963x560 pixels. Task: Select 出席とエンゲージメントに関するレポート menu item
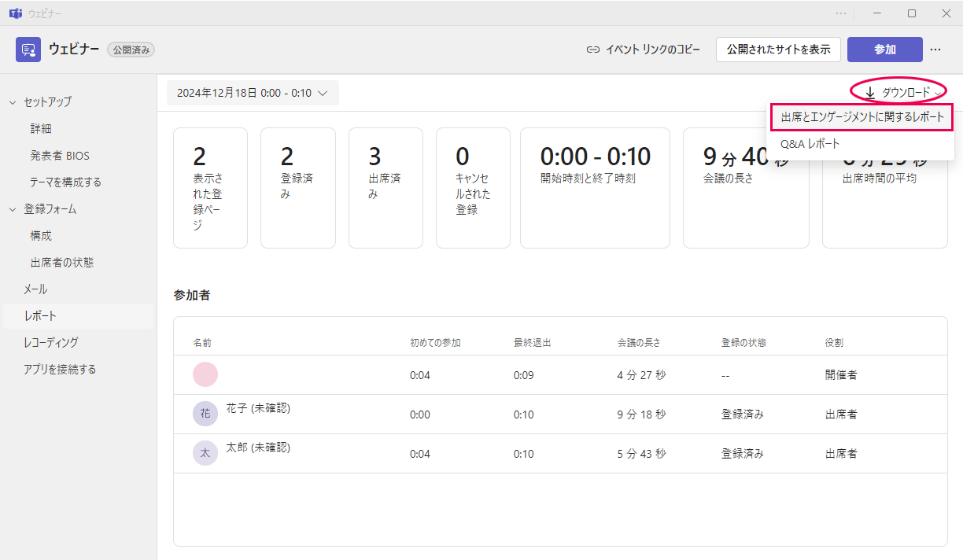click(862, 117)
